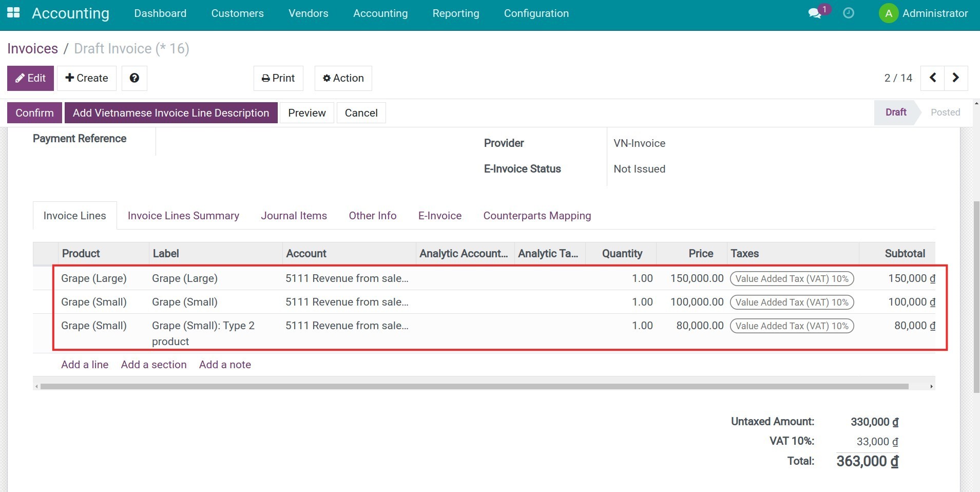Go to the previous invoice record arrow
Viewport: 980px width, 492px height.
(x=932, y=78)
